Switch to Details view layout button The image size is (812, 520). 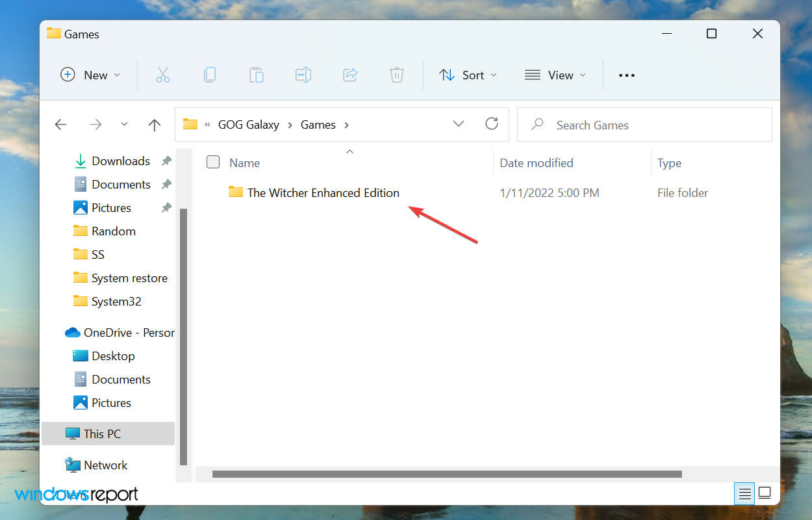click(744, 493)
